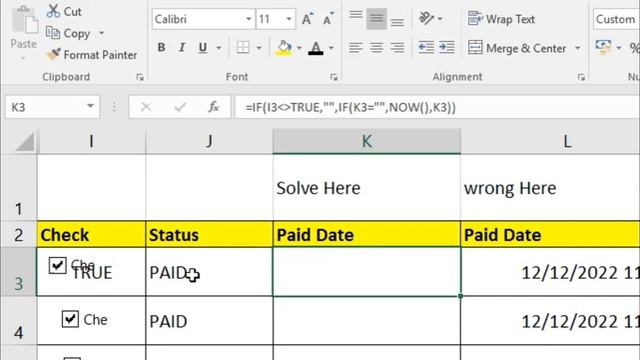Image resolution: width=640 pixels, height=360 pixels.
Task: Select row 2 header
Action: pyautogui.click(x=18, y=235)
